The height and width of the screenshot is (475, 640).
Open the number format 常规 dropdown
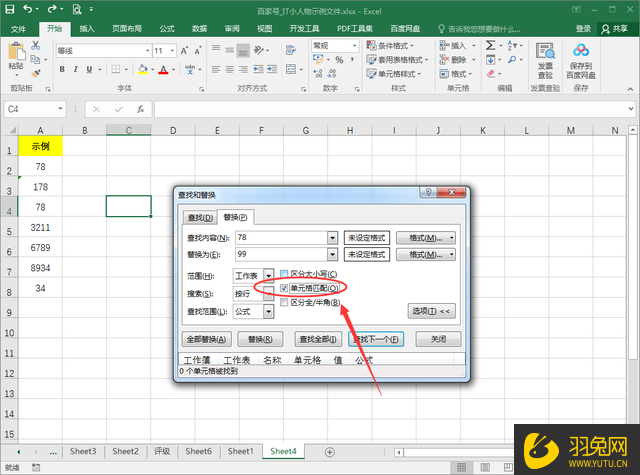click(x=354, y=45)
